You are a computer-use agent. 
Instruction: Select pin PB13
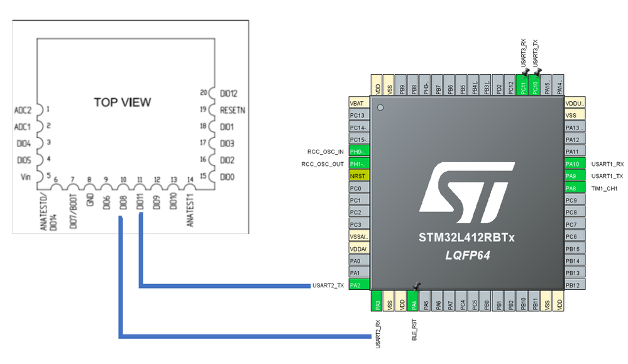point(575,273)
